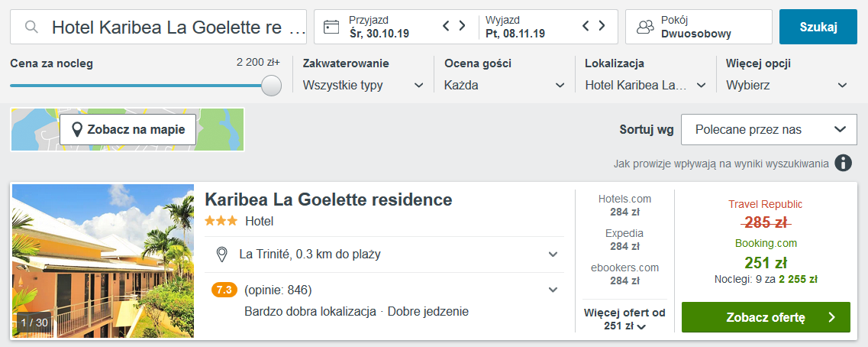Move departure date to next day
The image size is (868, 347).
[602, 26]
